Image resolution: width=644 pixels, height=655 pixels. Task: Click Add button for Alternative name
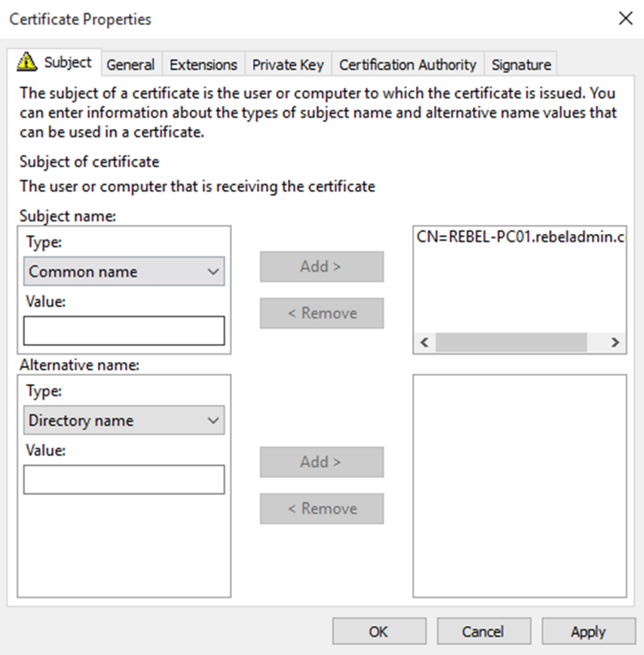(322, 462)
